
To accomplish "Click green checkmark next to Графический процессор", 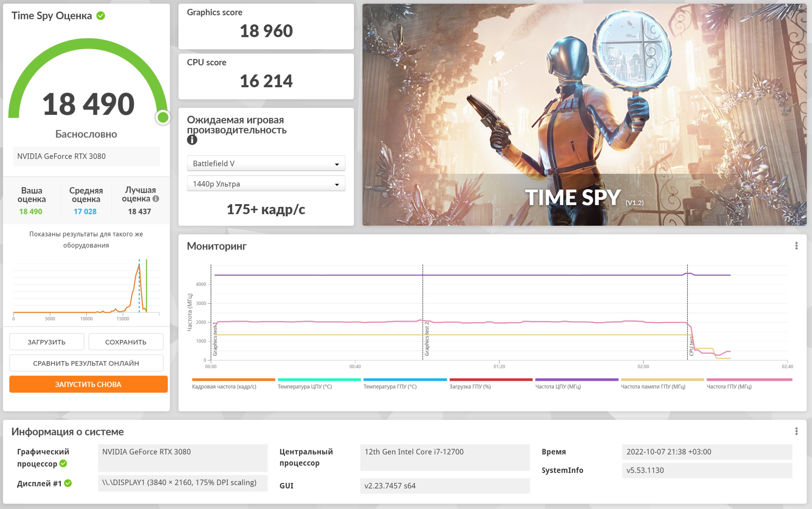I will (63, 463).
